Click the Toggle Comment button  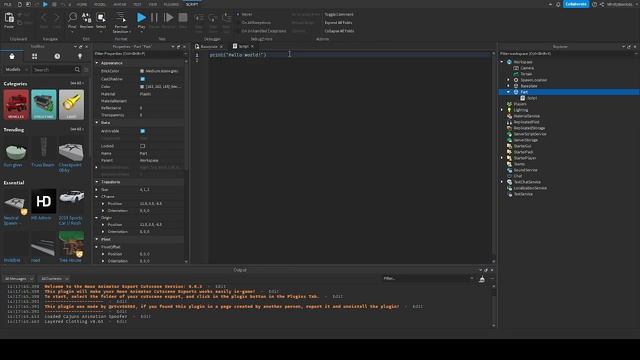point(339,14)
